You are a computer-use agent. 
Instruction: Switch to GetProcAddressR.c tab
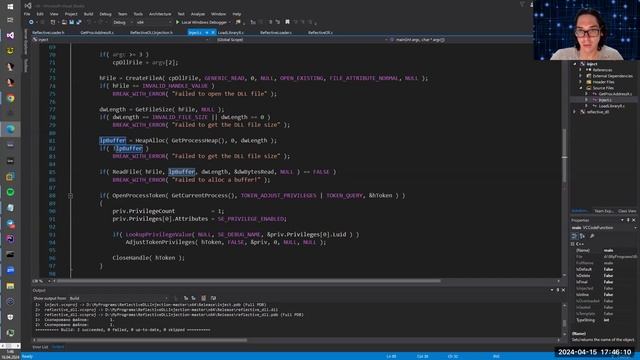pos(97,32)
